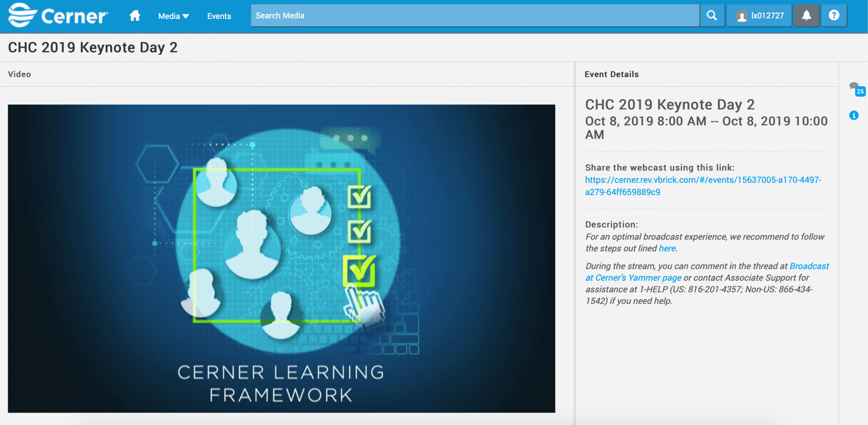Screen dimensions: 868x425
Task: Select the Event Details header
Action: click(x=612, y=74)
